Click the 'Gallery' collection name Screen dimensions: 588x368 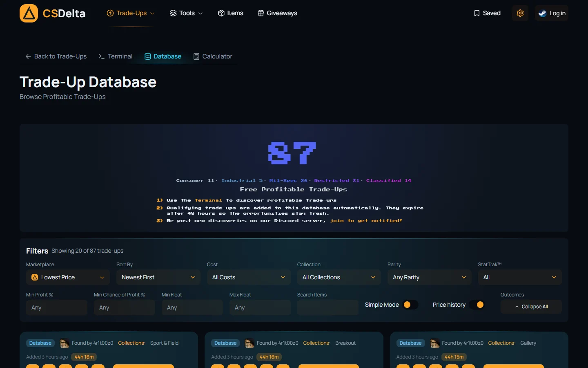528,343
